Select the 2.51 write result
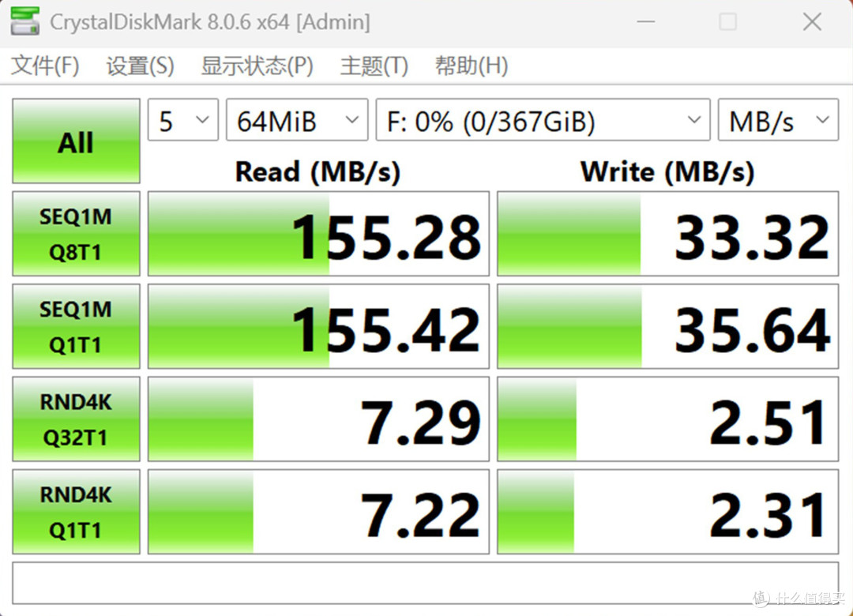Image resolution: width=853 pixels, height=616 pixels. pos(667,419)
